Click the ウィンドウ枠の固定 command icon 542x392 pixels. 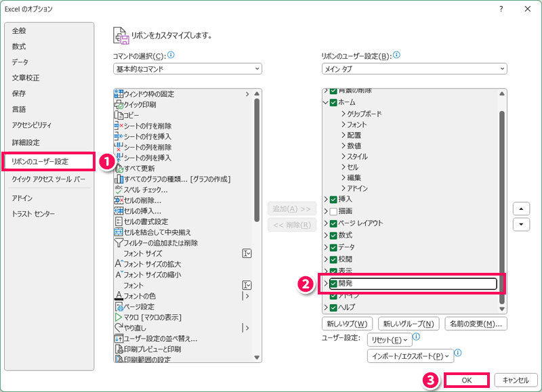click(119, 93)
